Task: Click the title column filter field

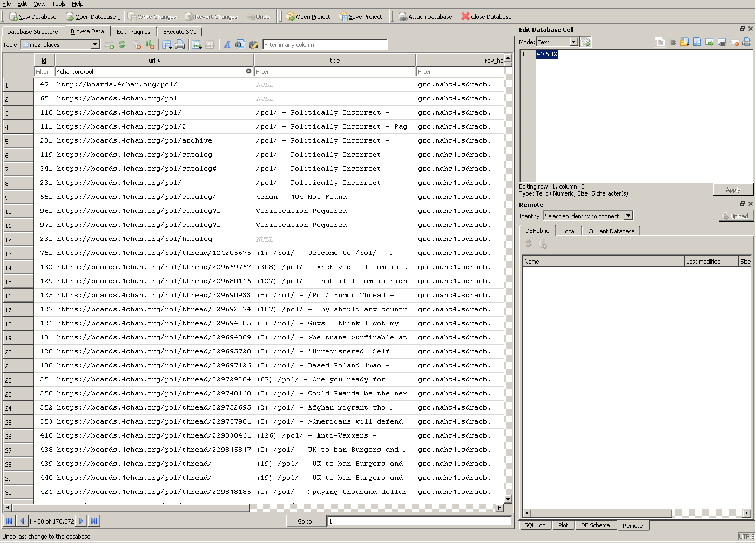Action: (x=335, y=71)
